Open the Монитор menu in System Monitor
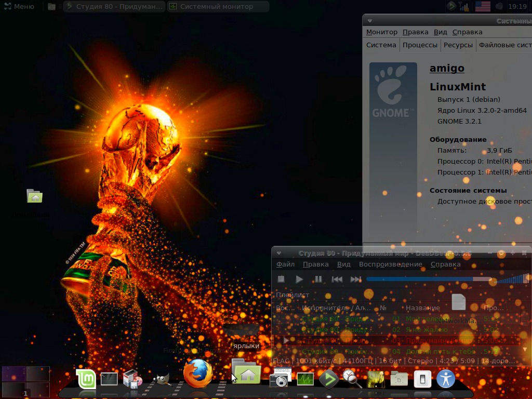 [382, 32]
